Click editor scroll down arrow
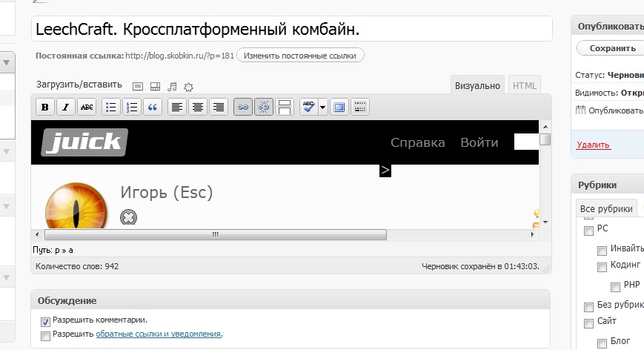This screenshot has height=350, width=644. [545, 222]
